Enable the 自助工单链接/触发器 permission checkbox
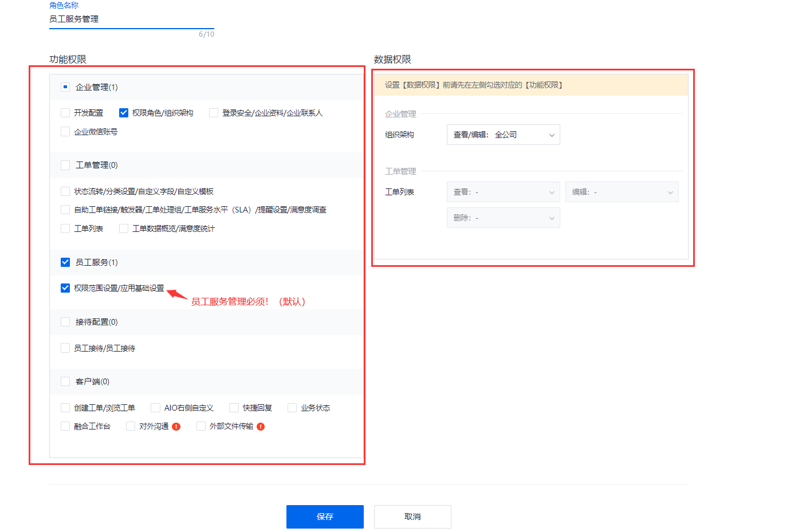Screen dimensions: 802x532 point(65,210)
